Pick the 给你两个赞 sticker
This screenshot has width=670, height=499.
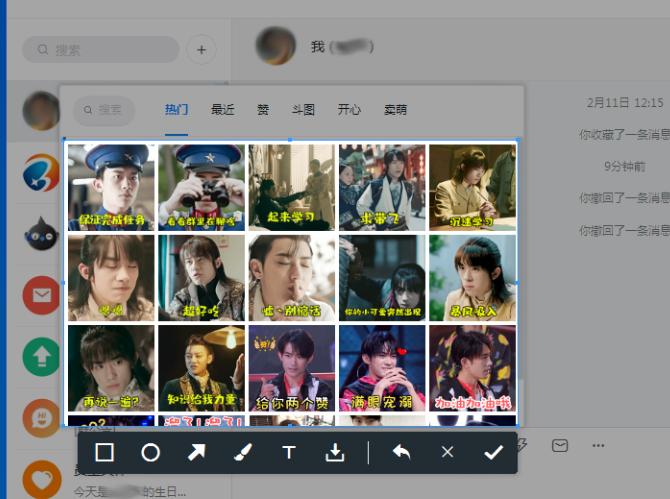(x=292, y=368)
